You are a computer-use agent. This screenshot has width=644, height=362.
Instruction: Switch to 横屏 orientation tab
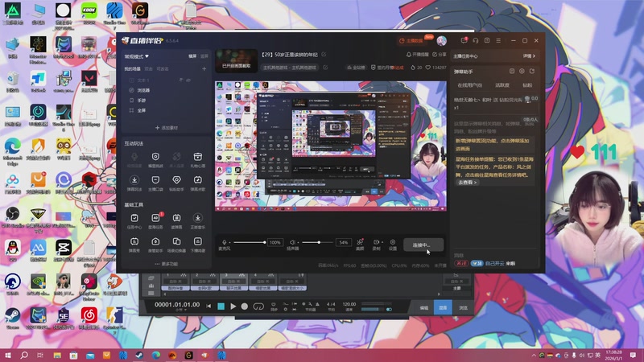click(192, 56)
